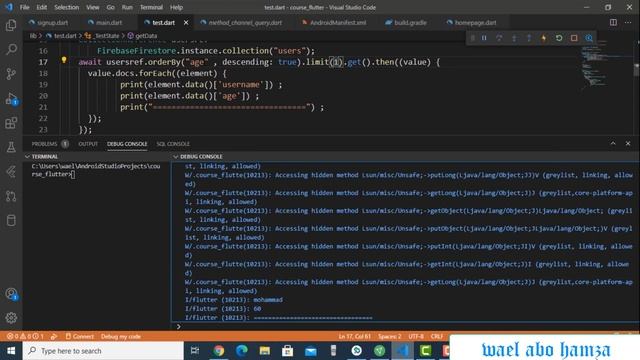This screenshot has height=360, width=640.
Task: Click the lightbulb code action on line 17
Action: coord(64,60)
